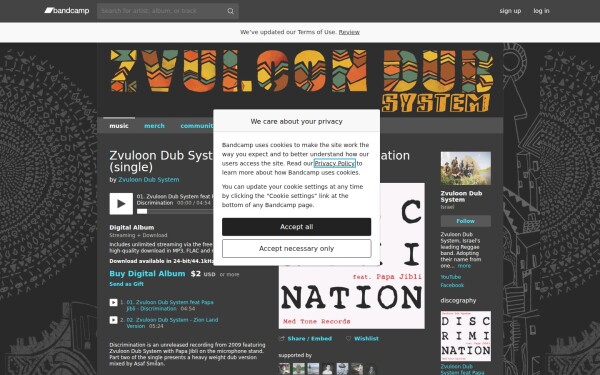Open the band's YouTube link
The image size is (600, 375).
pos(451,277)
